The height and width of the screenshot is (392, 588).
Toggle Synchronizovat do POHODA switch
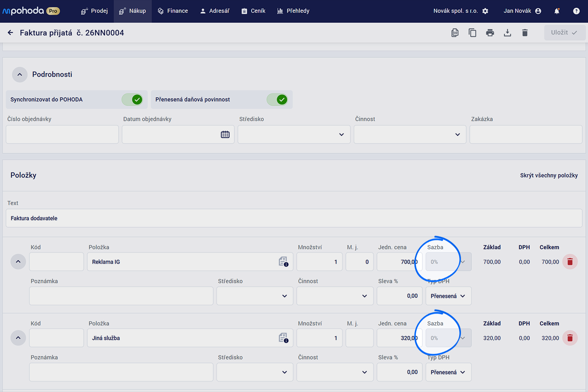point(132,99)
